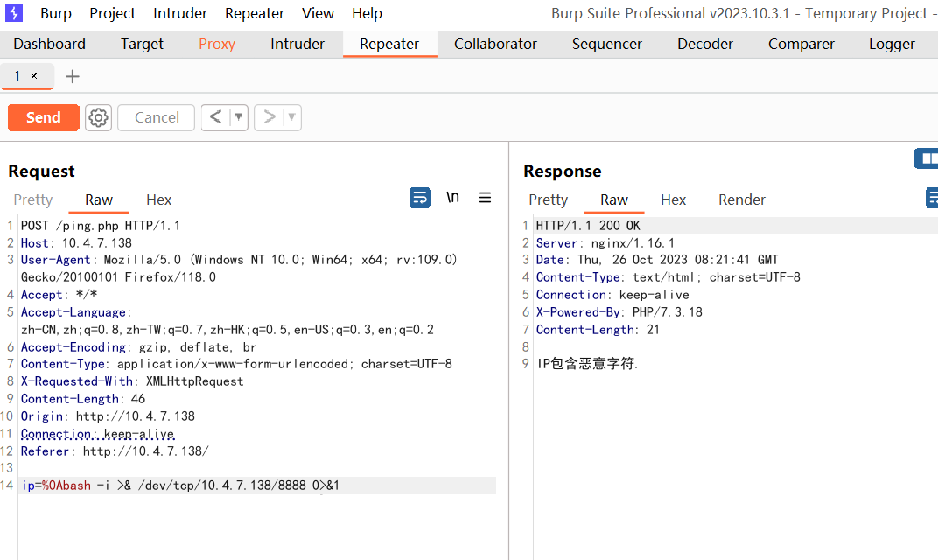Select Hex view in Response panel
Viewport: 938px width, 560px height.
click(673, 199)
